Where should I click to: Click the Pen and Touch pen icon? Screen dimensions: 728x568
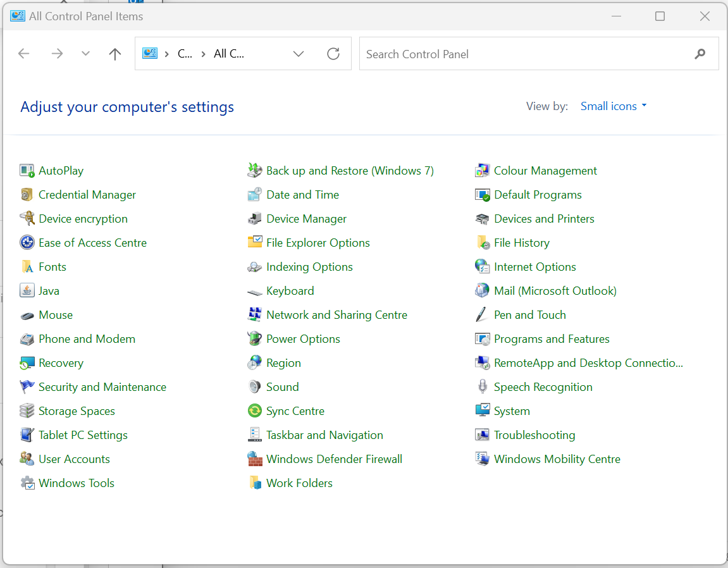click(x=482, y=316)
